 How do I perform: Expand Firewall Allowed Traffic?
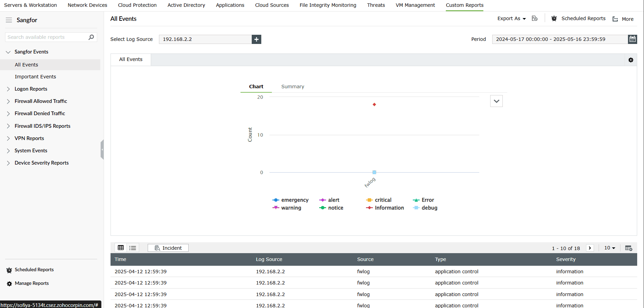pos(8,101)
